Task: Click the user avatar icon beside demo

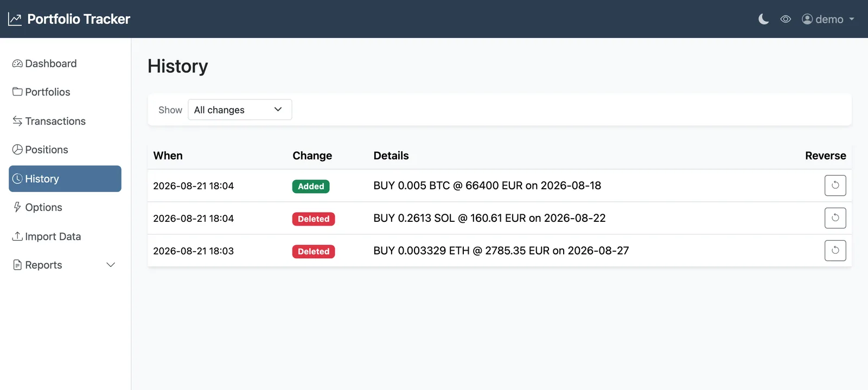Action: tap(807, 19)
